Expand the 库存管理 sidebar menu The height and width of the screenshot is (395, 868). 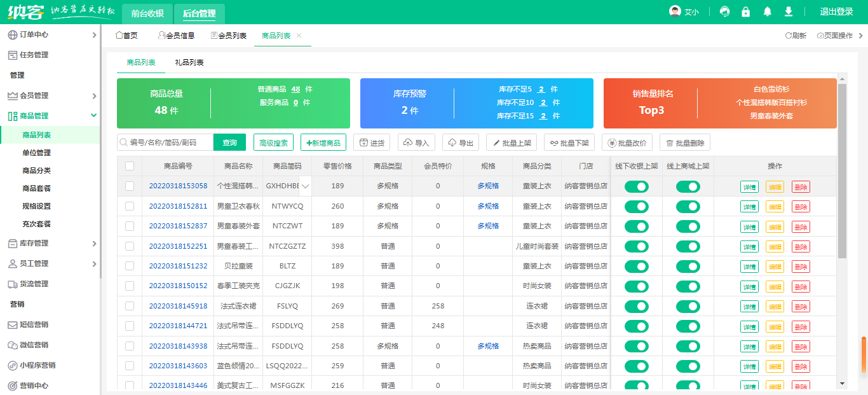(51, 243)
